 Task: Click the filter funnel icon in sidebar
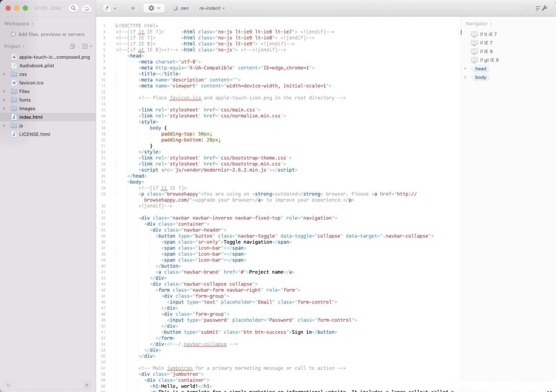(9, 385)
